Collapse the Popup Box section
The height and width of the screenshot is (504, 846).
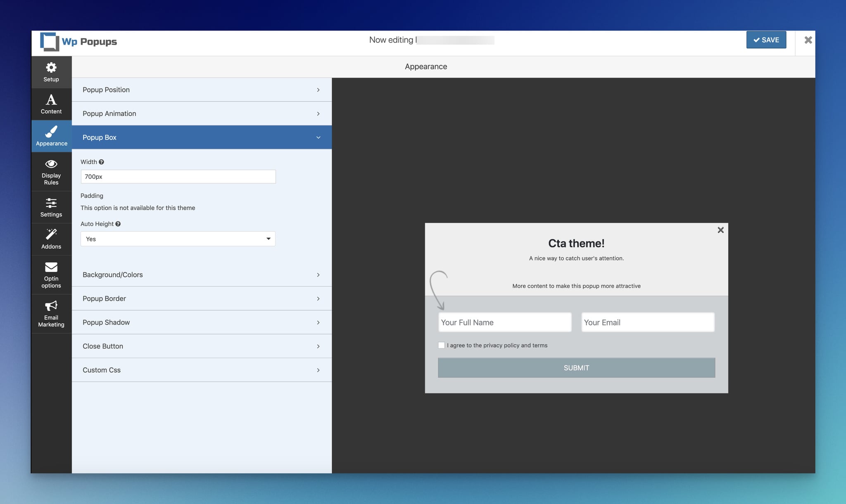click(x=202, y=137)
